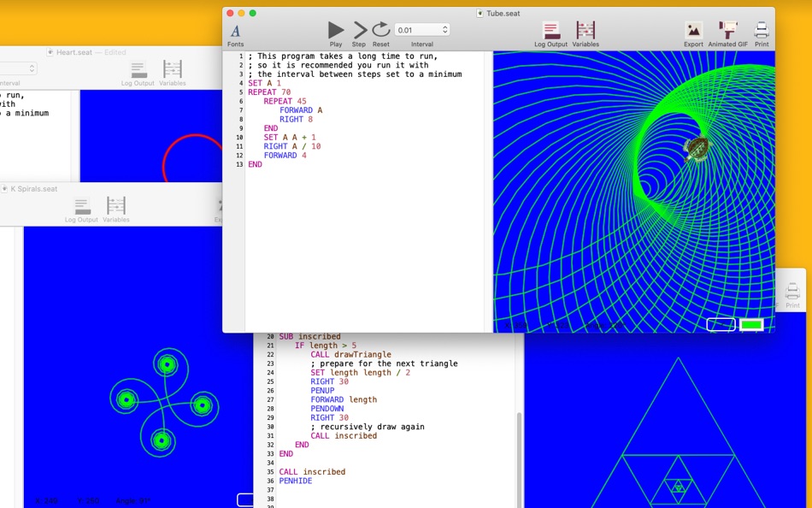This screenshot has height=508, width=812.
Task: Click code line 'REPEAT 45'
Action: pos(285,101)
